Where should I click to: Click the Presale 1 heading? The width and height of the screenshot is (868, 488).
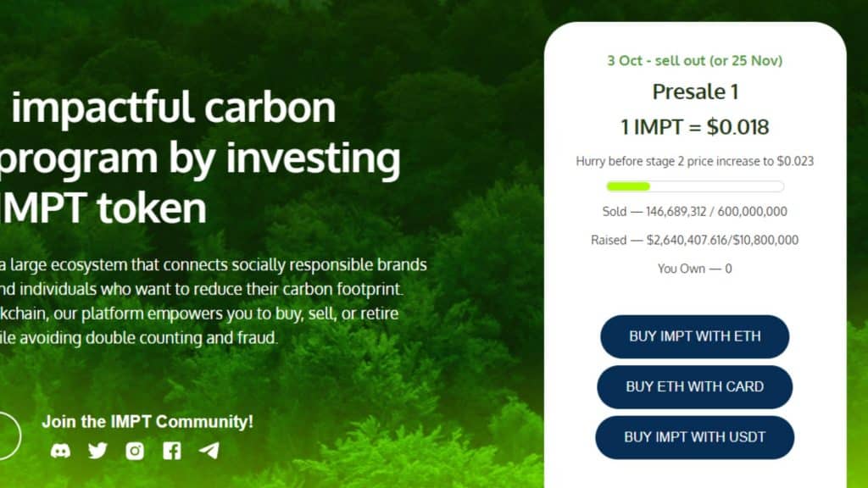695,91
